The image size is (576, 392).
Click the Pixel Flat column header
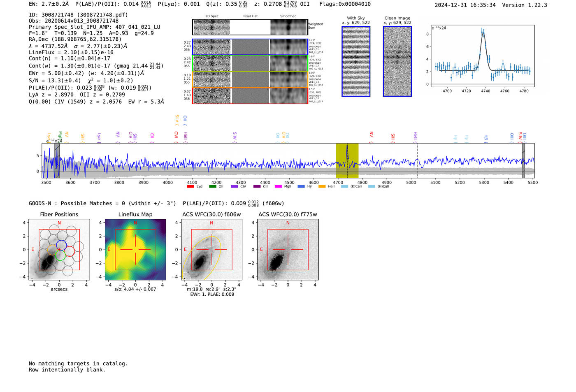click(x=250, y=16)
